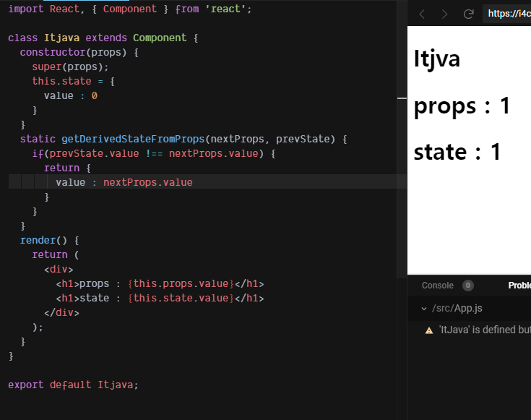This screenshot has height=420, width=531.
Task: Click 'class Itjava extends Component' line
Action: [x=103, y=38]
